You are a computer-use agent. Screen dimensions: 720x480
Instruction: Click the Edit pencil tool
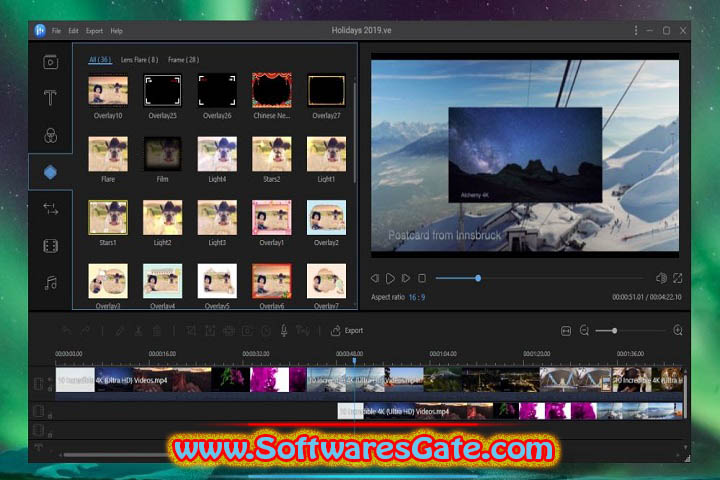pyautogui.click(x=119, y=330)
